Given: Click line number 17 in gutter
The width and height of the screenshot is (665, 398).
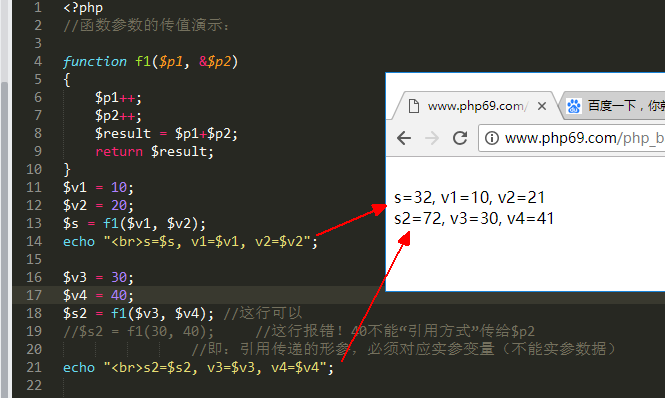Looking at the screenshot, I should click(x=34, y=295).
